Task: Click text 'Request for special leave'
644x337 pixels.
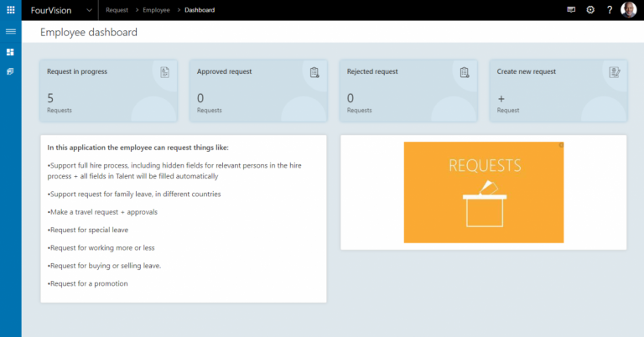Action: (89, 230)
